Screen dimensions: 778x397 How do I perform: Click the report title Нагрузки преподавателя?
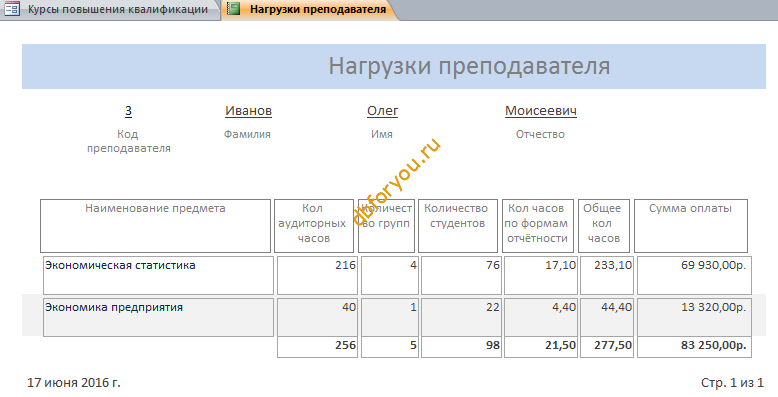[x=469, y=66]
